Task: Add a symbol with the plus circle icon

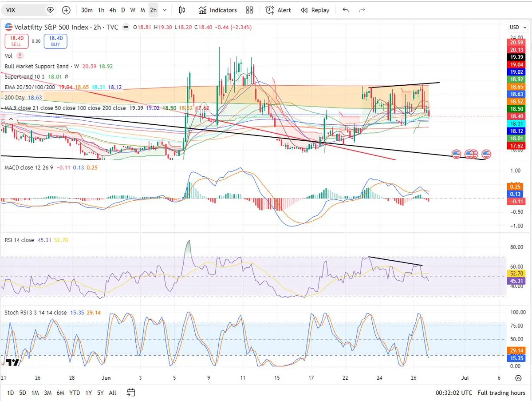Action: (66, 10)
